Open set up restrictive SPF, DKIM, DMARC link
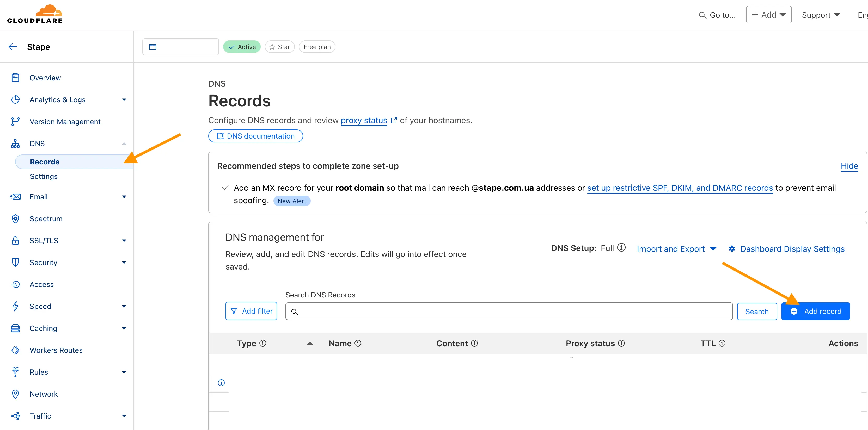The image size is (868, 430). point(680,188)
